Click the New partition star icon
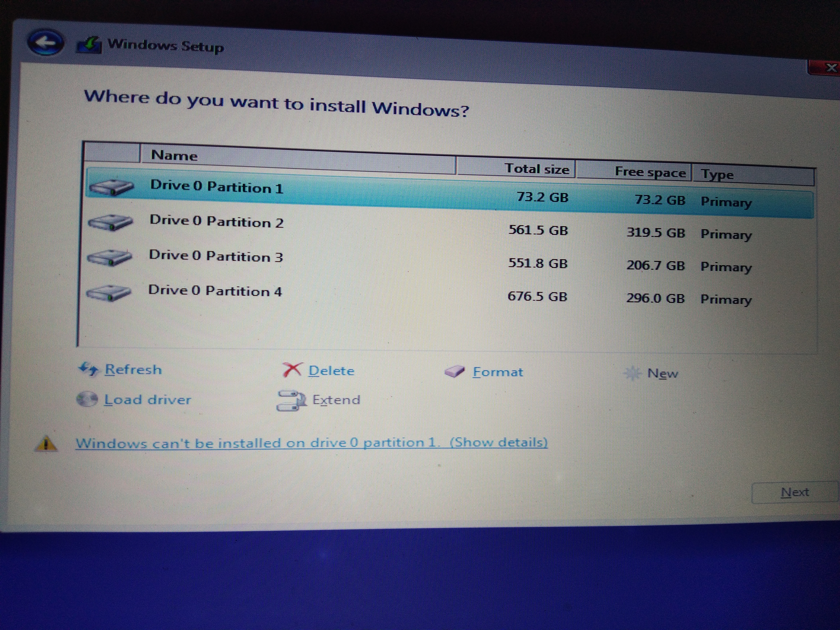The width and height of the screenshot is (840, 630). (633, 373)
